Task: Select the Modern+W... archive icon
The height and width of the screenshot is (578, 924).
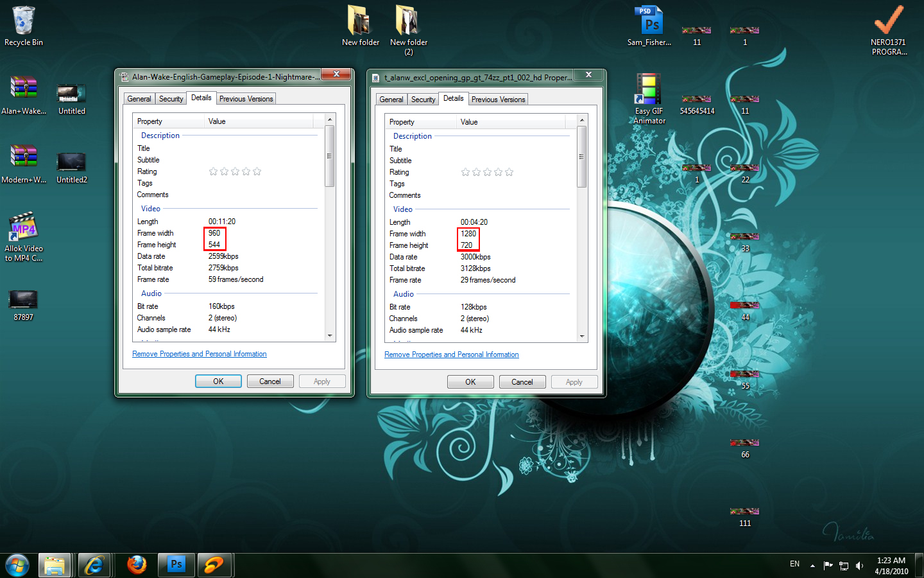Action: point(24,163)
